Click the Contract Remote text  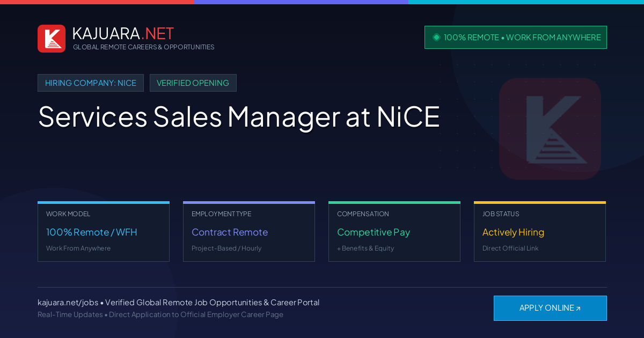click(x=230, y=232)
